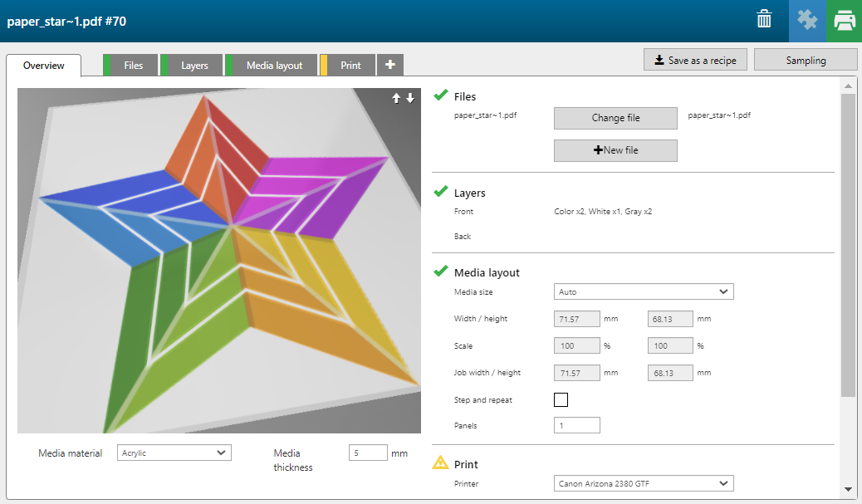
Task: Click the Change file button
Action: (x=615, y=118)
